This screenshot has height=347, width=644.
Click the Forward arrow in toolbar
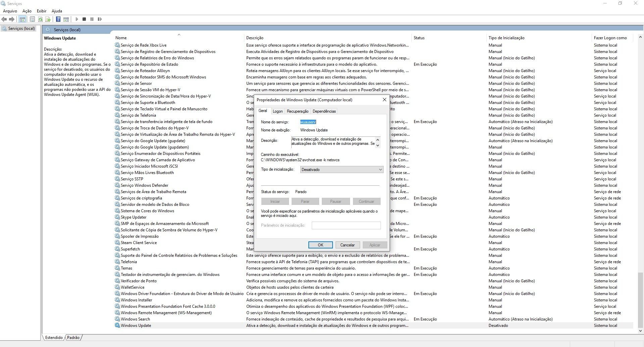point(12,19)
